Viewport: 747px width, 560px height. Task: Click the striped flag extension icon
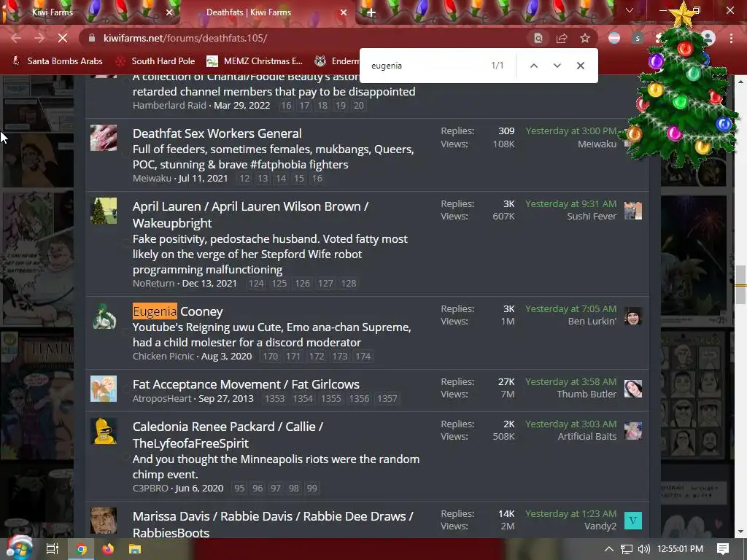tap(614, 38)
